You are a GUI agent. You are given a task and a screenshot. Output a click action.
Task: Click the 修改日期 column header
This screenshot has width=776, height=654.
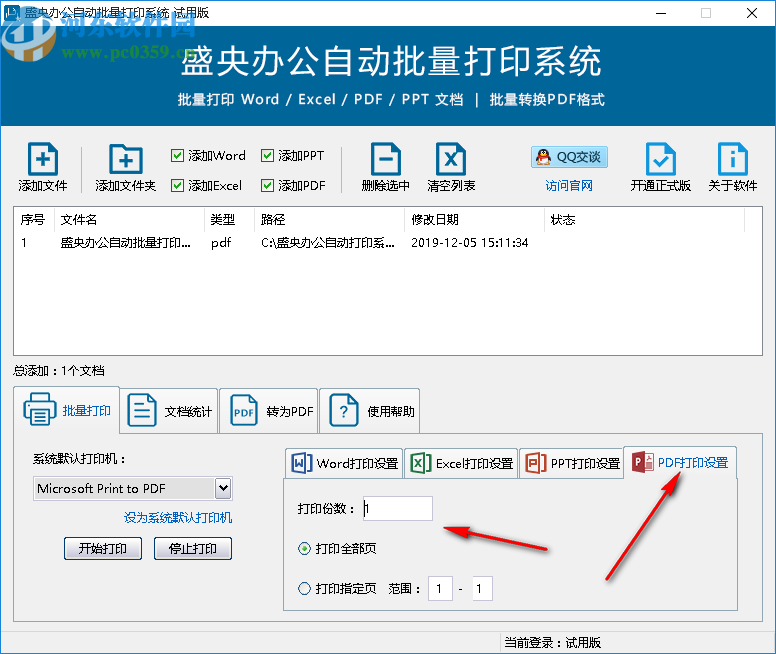pos(475,219)
